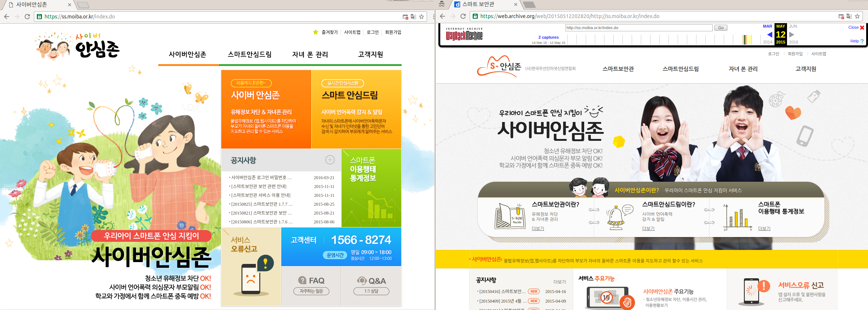
Task: Click translate icon in web.archive.org address bar
Action: click(x=849, y=16)
